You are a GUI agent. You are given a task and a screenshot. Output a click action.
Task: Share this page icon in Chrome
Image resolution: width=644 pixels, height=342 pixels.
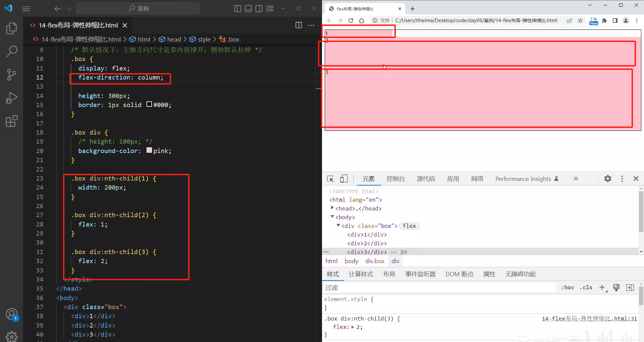pyautogui.click(x=570, y=20)
